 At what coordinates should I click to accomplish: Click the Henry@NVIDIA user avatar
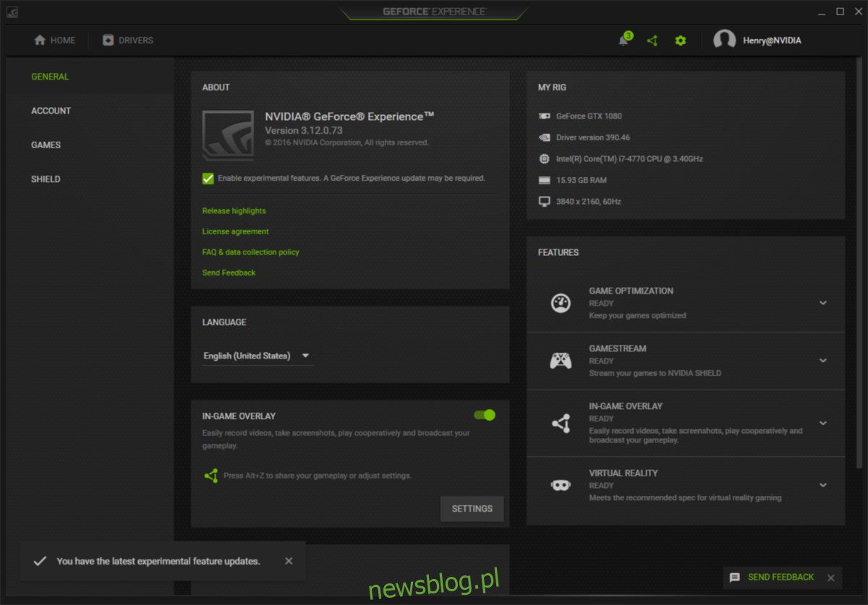click(725, 40)
